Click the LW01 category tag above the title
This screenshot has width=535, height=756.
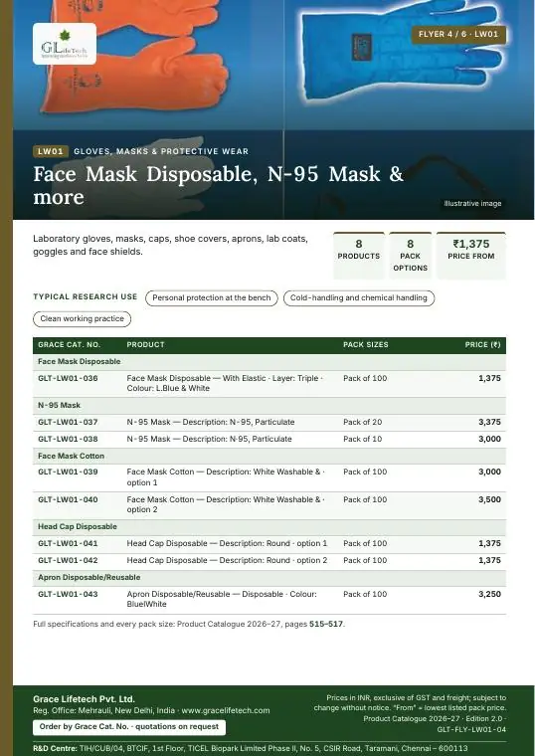51,151
